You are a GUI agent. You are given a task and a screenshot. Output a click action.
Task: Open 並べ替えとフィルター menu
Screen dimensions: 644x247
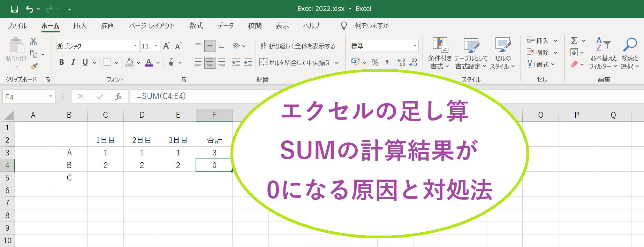coord(603,53)
